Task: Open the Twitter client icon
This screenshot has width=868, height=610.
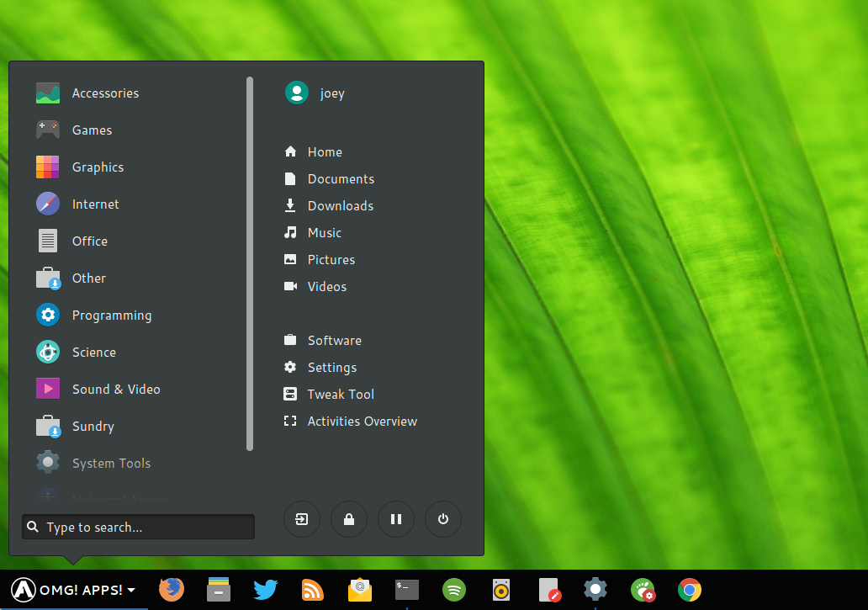Action: click(x=266, y=590)
